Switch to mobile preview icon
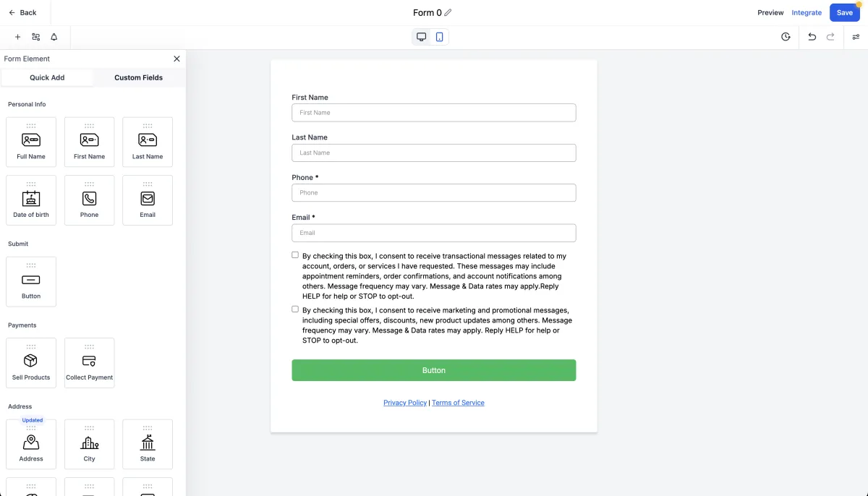Screen dimensions: 868x496 point(439,37)
